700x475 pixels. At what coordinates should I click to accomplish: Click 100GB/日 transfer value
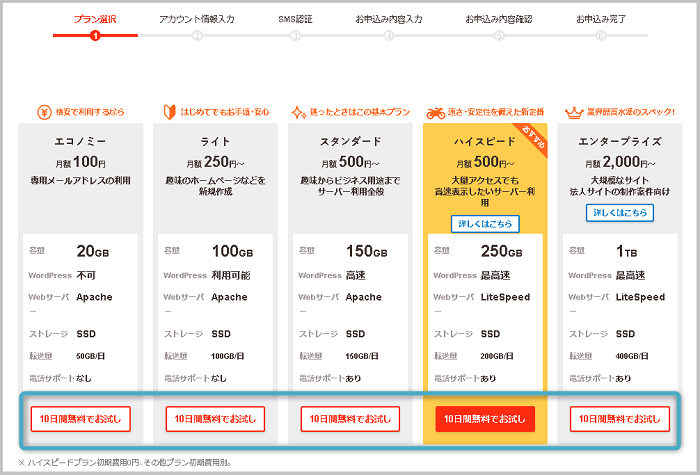[228, 356]
